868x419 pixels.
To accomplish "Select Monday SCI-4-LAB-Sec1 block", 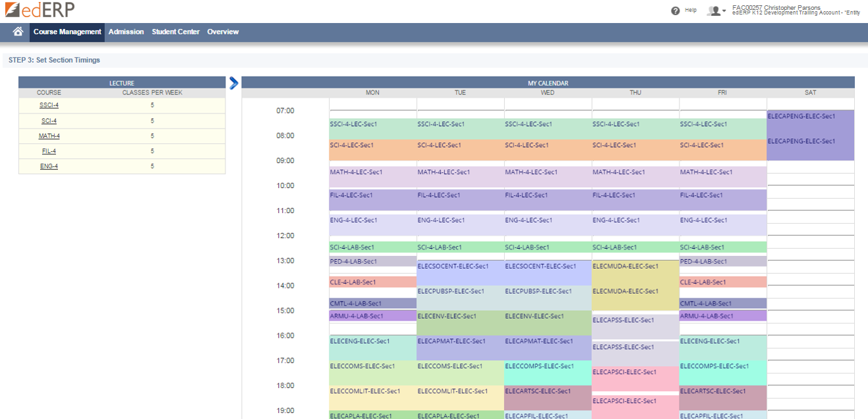I will pyautogui.click(x=373, y=247).
